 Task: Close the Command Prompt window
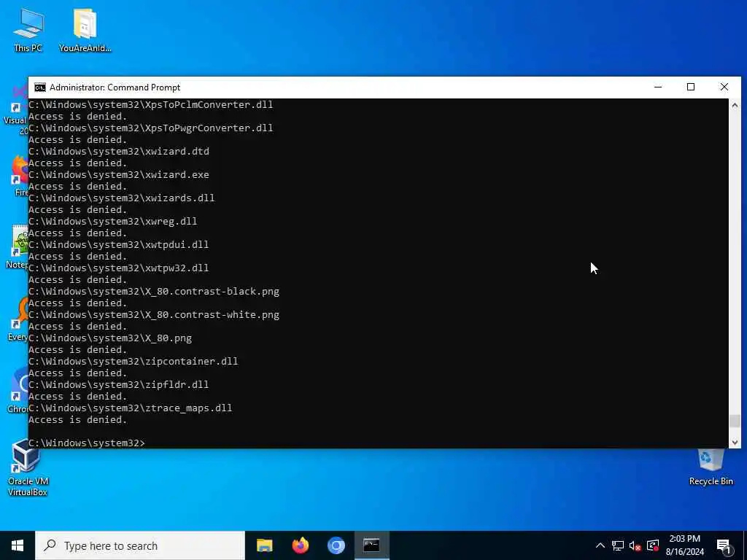(x=724, y=87)
